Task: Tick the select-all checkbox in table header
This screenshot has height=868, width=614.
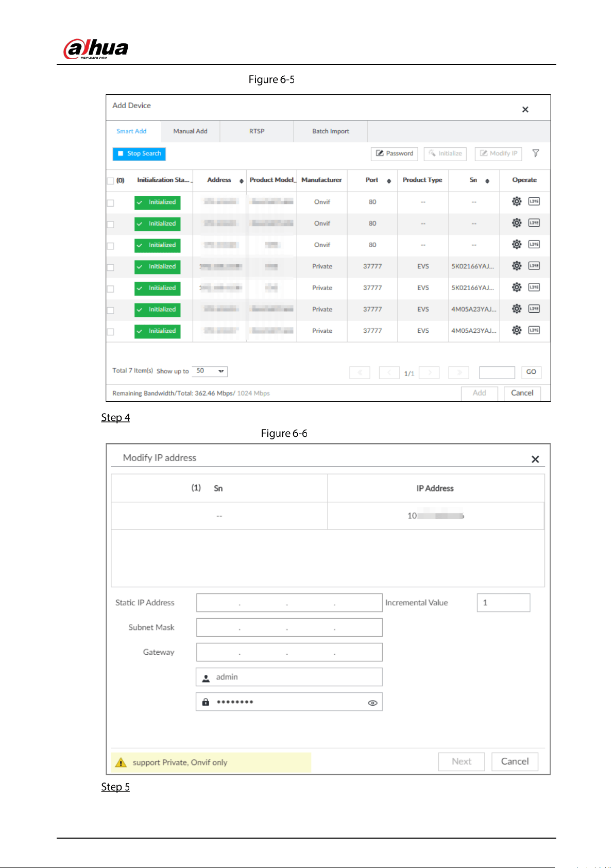Action: click(110, 181)
